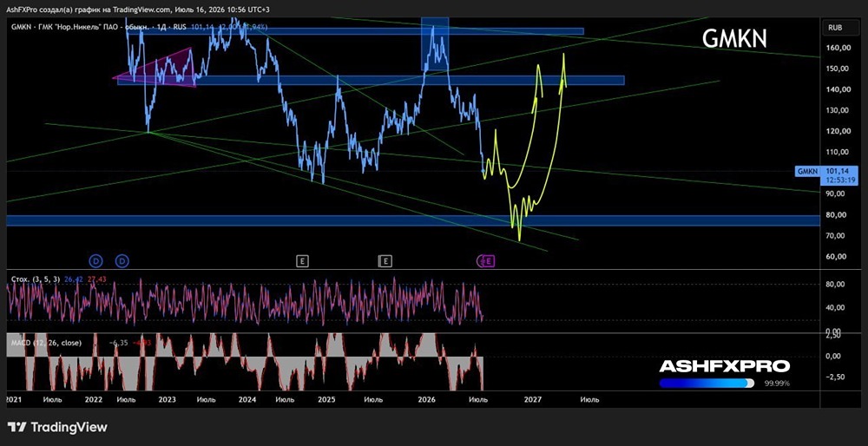The height and width of the screenshot is (446, 868).
Task: Click the ASHFXPRO watermark logo
Action: (724, 366)
